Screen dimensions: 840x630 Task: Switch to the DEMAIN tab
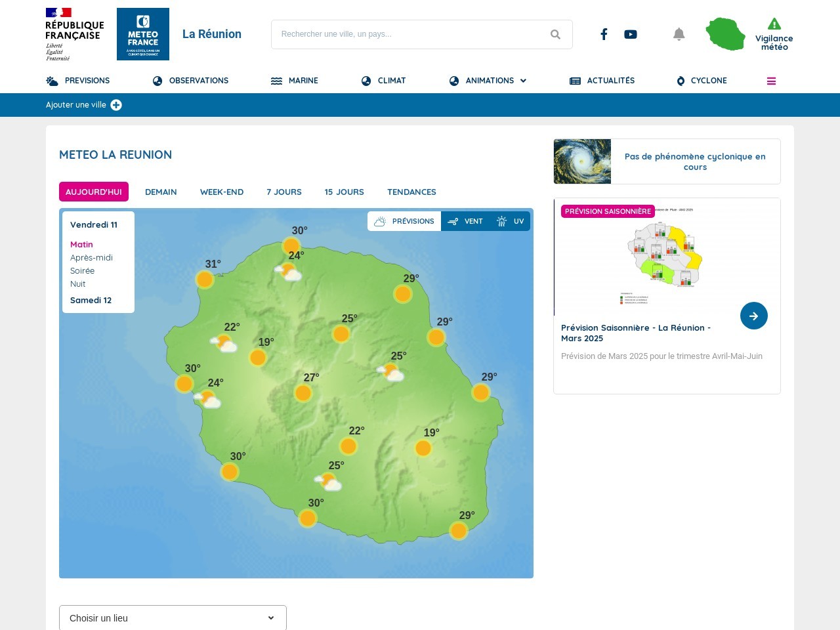coord(161,192)
